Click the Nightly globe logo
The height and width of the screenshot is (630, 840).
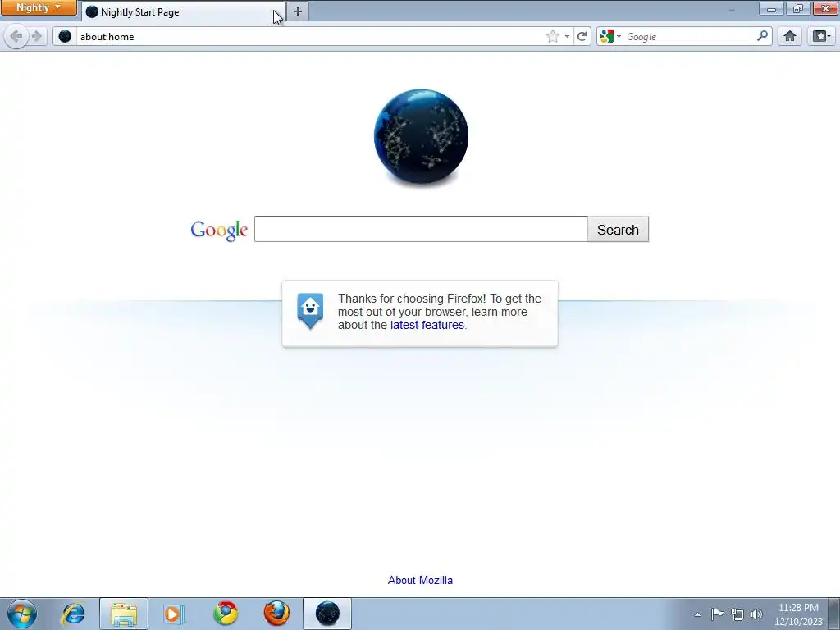point(421,137)
